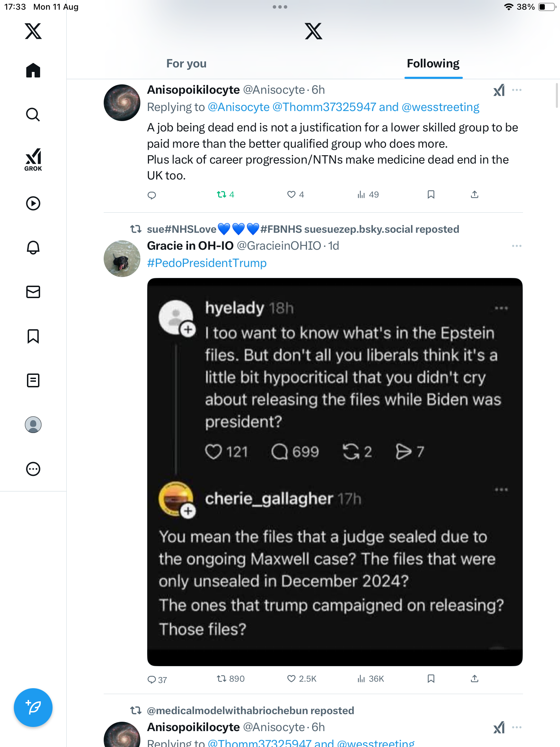Image resolution: width=560 pixels, height=747 pixels.
Task: Like the Gracie in OH-IO post
Action: click(x=291, y=679)
